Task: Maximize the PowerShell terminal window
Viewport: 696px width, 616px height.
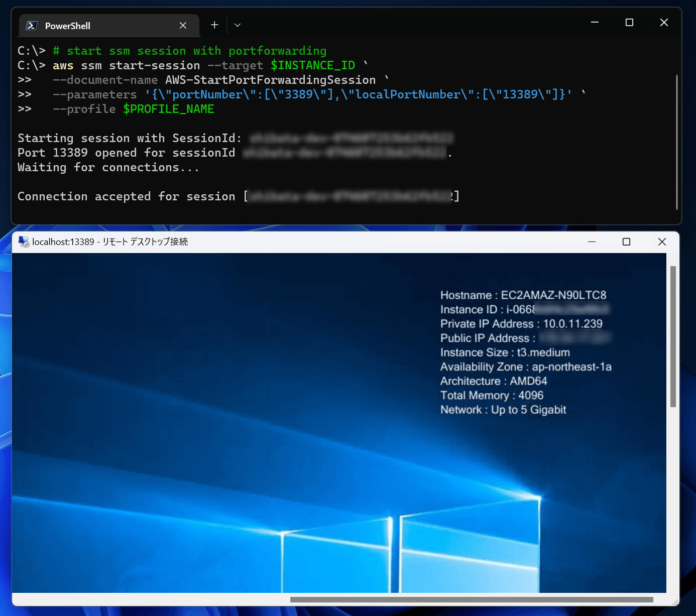Action: pos(629,23)
